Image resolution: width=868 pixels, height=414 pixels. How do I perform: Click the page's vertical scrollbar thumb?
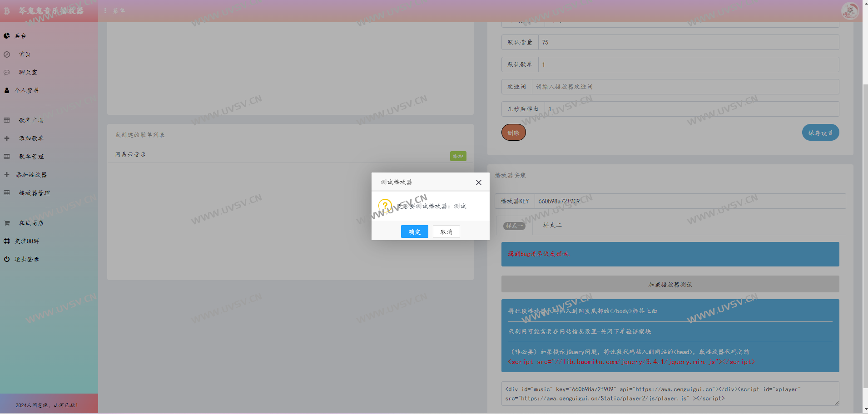click(x=865, y=236)
